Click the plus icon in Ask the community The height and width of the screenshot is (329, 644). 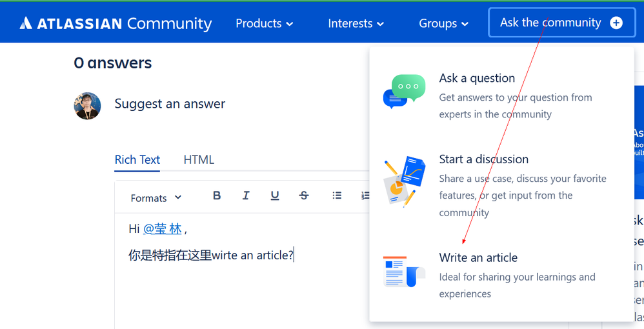(616, 23)
